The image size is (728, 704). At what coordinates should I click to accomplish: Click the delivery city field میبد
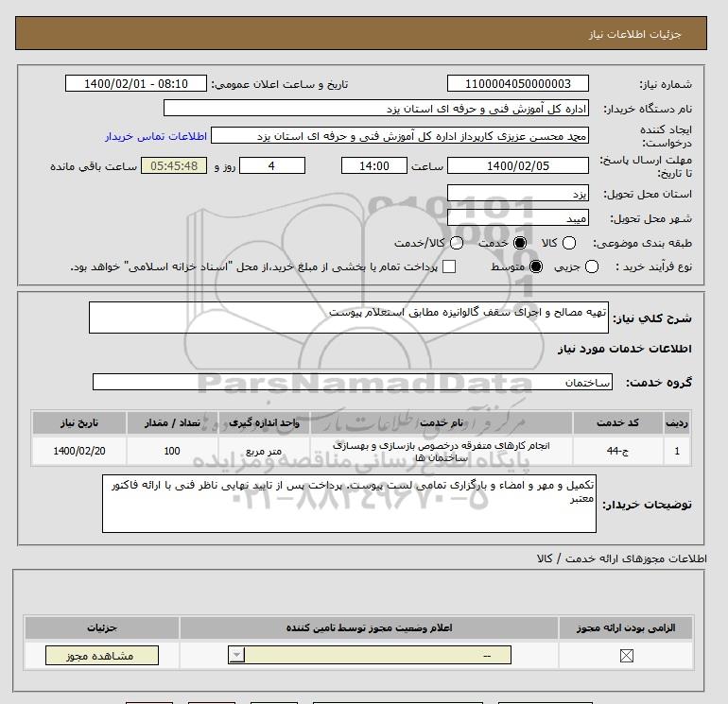pos(518,217)
